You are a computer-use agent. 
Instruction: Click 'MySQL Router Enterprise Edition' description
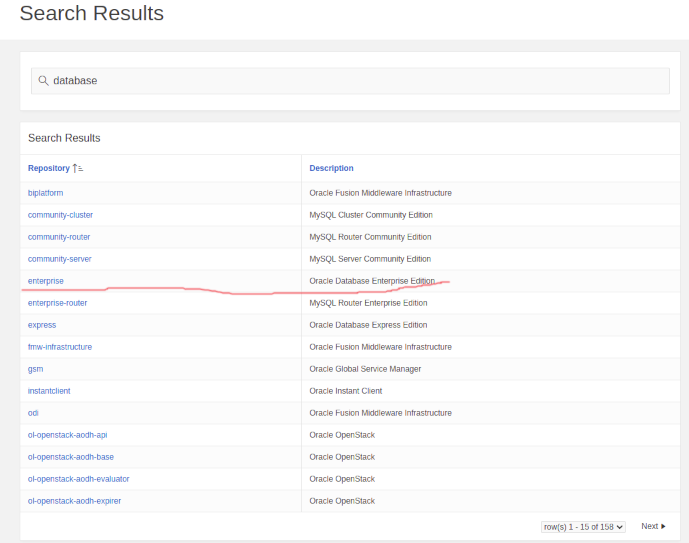(x=368, y=303)
